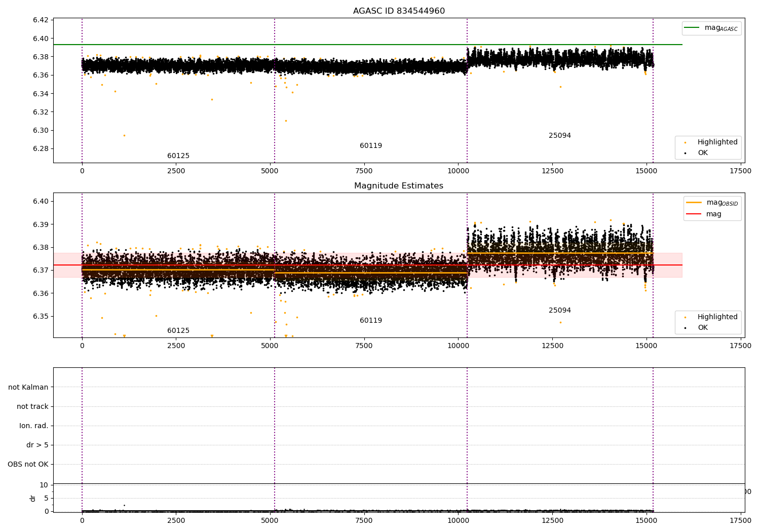Screen dimensions: 760x532
Task: Click the 6.32 y-tick in AGASC ID plot
Action: click(41, 112)
